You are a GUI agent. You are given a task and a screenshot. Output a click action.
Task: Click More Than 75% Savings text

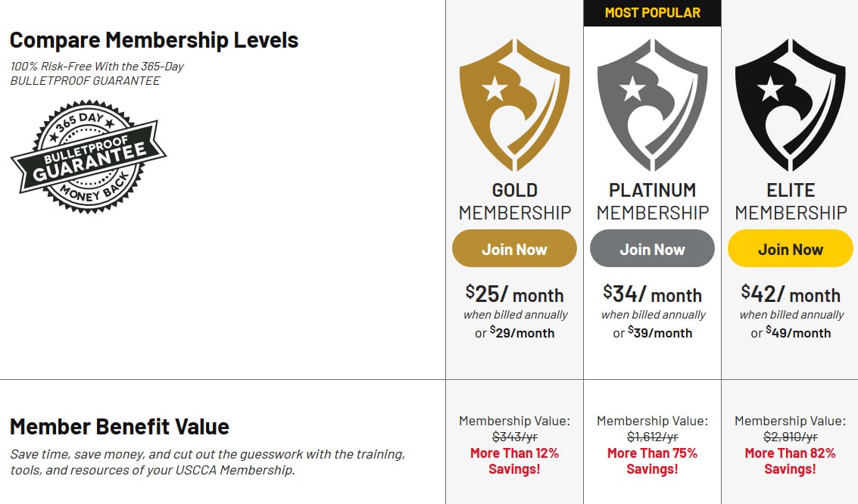pos(652,461)
